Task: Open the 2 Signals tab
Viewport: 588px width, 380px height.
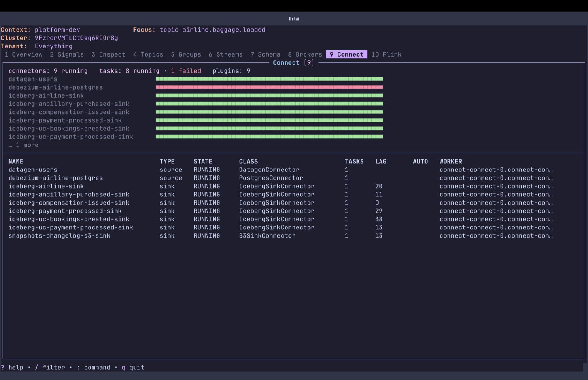Action: point(67,54)
